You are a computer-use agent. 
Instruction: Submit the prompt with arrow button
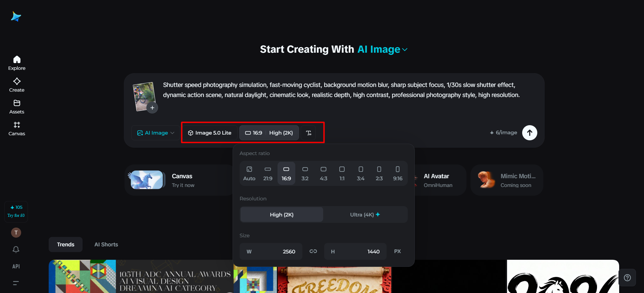point(530,133)
